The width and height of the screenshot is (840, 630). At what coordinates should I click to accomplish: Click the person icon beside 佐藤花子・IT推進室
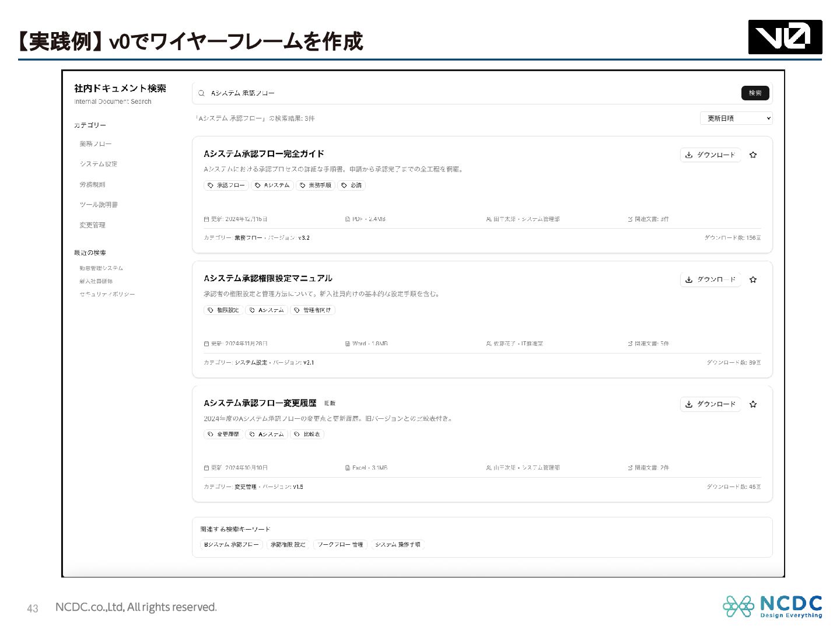tap(489, 344)
